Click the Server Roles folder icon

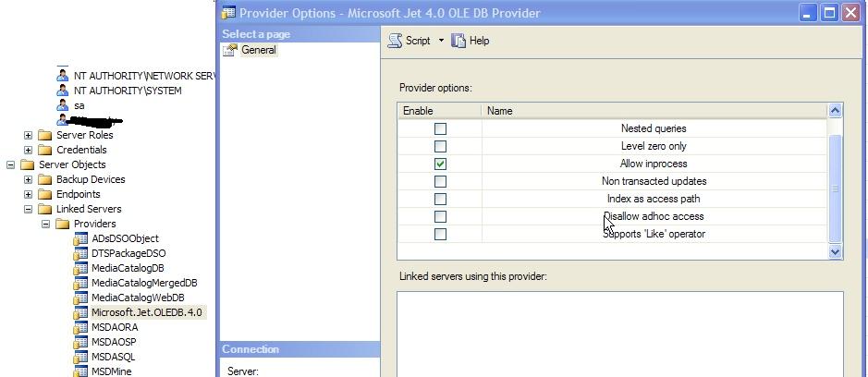45,135
